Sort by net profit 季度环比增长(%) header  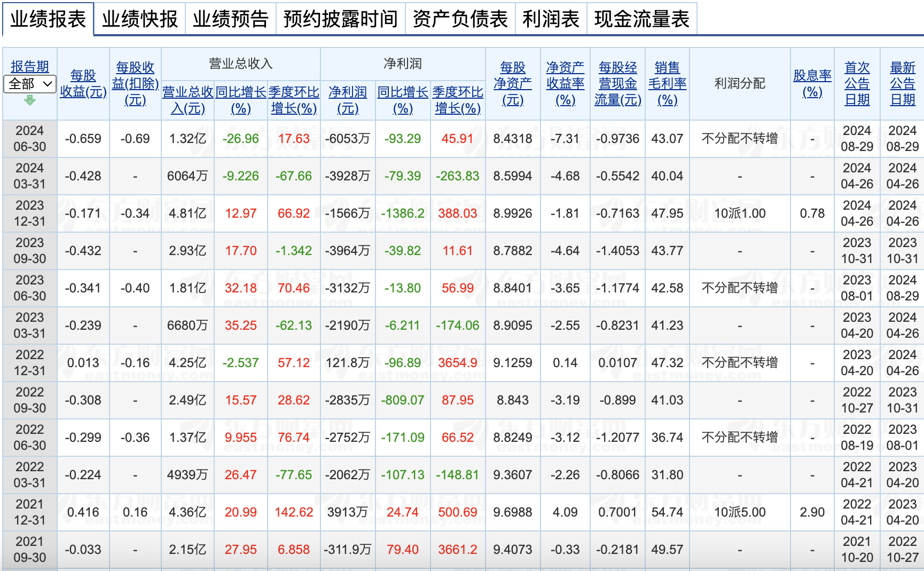[458, 100]
